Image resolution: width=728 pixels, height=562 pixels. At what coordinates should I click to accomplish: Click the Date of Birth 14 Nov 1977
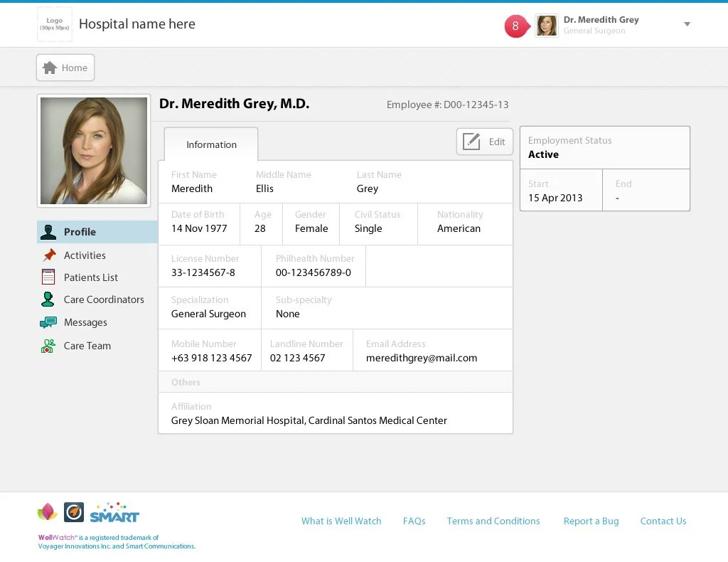pyautogui.click(x=199, y=228)
